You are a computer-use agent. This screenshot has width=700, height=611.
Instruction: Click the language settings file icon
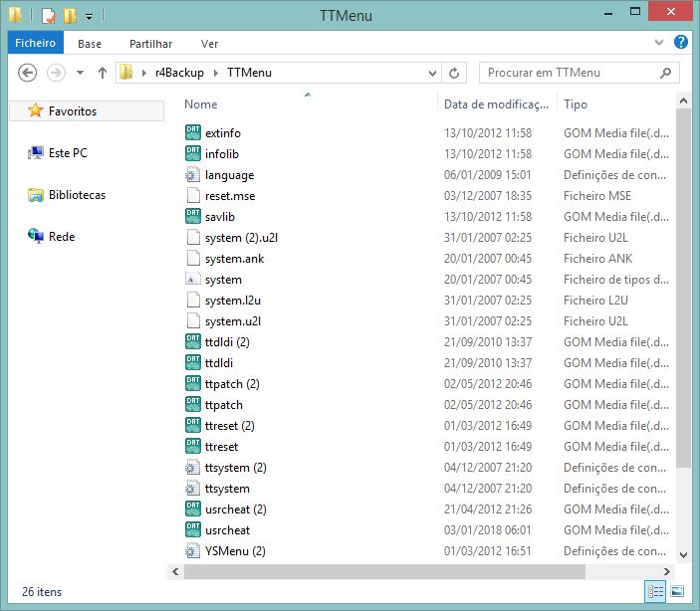coord(193,174)
